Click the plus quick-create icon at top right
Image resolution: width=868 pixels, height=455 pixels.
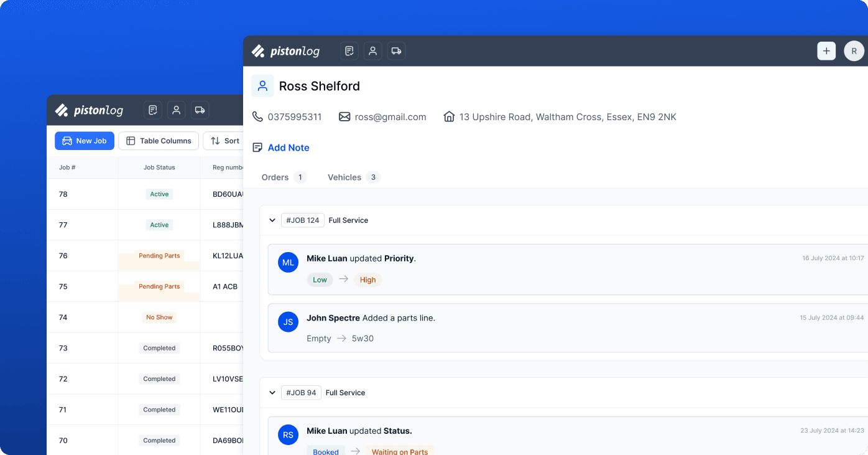tap(826, 50)
